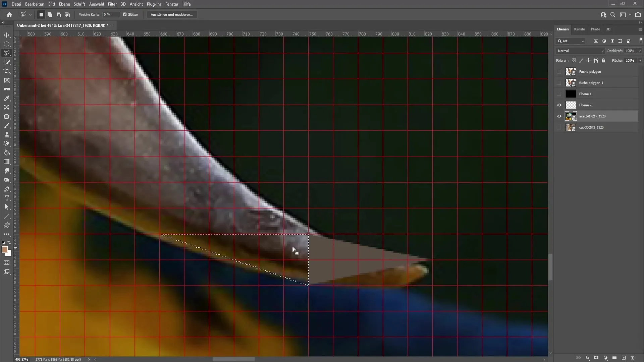The height and width of the screenshot is (362, 644).
Task: Expand the Blending Mode dropdown Normal
Action: click(x=581, y=50)
